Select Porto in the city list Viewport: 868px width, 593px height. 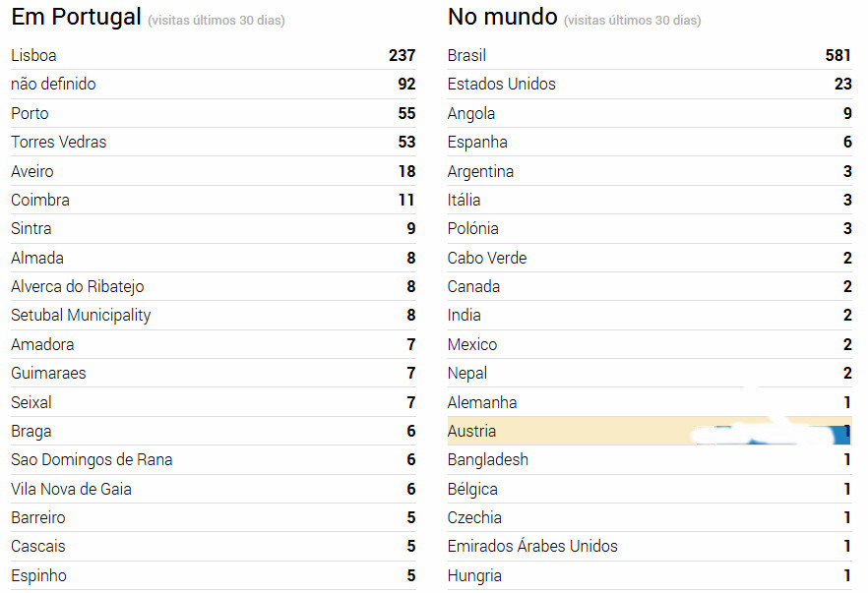[x=30, y=113]
